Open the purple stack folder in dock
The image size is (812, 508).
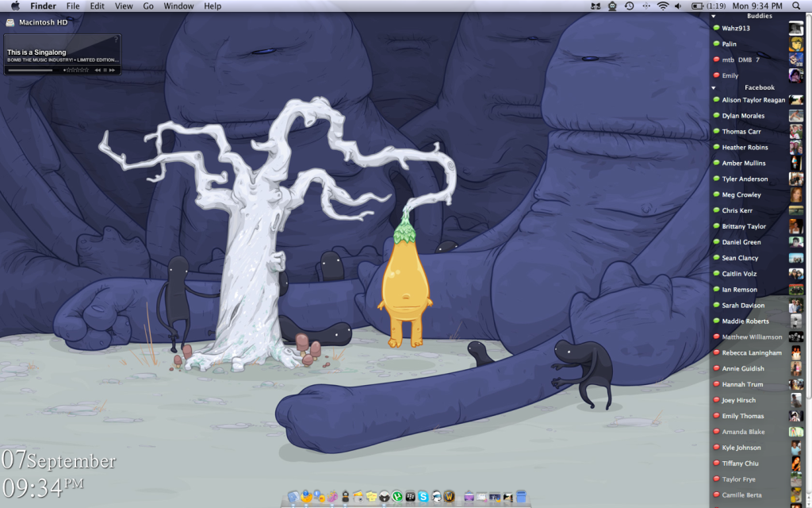coord(469,497)
